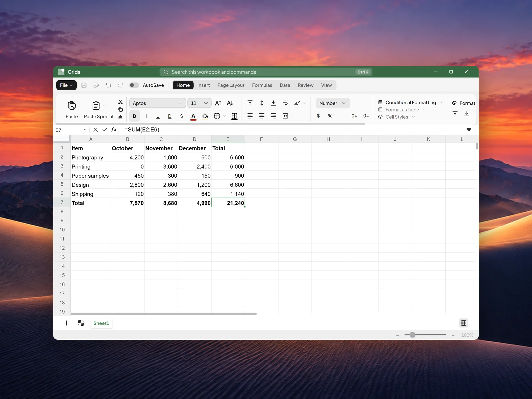532x399 pixels.
Task: Select the Sheet1 tab
Action: [101, 323]
